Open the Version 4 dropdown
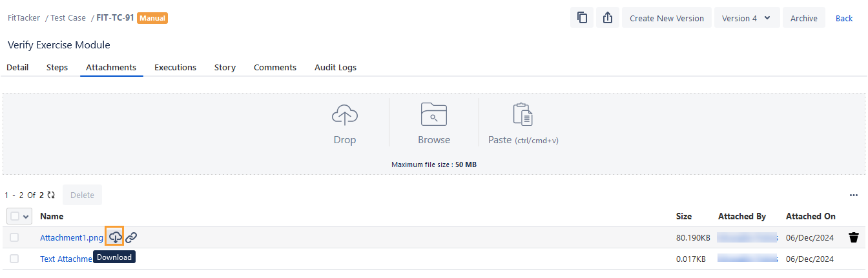868x278 pixels. point(747,18)
